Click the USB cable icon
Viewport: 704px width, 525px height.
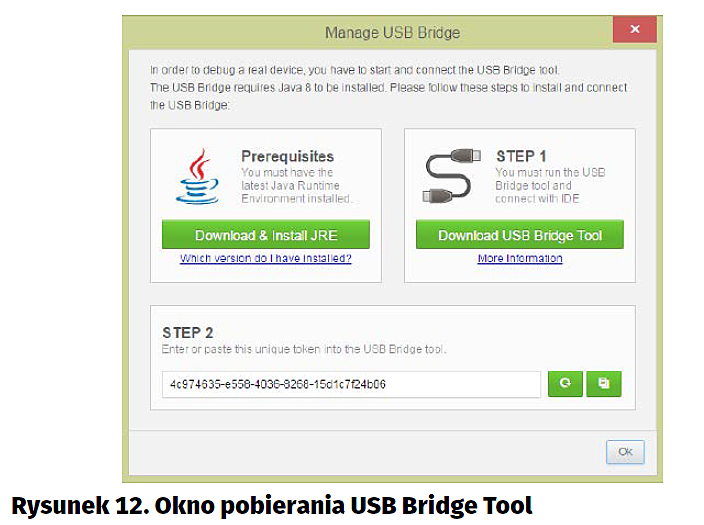click(x=450, y=177)
